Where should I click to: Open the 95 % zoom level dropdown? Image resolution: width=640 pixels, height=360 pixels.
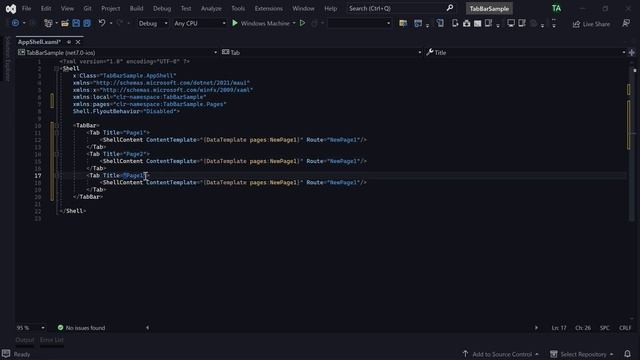(31, 328)
